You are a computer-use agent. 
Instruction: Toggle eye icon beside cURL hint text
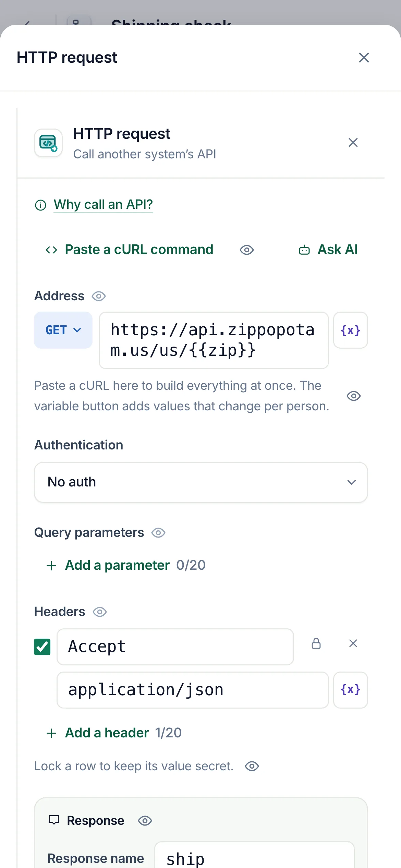point(354,396)
